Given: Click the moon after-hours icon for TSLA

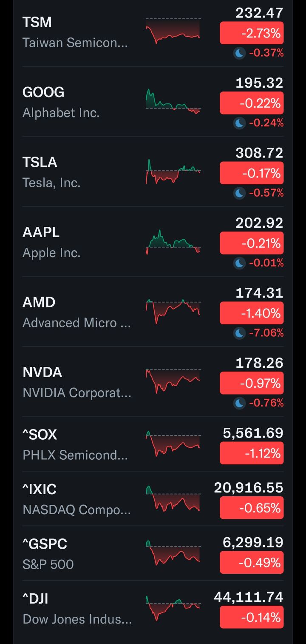Looking at the screenshot, I should point(239,193).
